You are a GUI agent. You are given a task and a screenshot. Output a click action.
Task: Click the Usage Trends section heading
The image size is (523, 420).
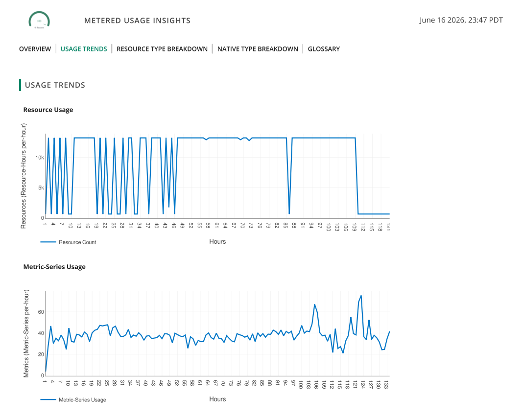(x=55, y=85)
